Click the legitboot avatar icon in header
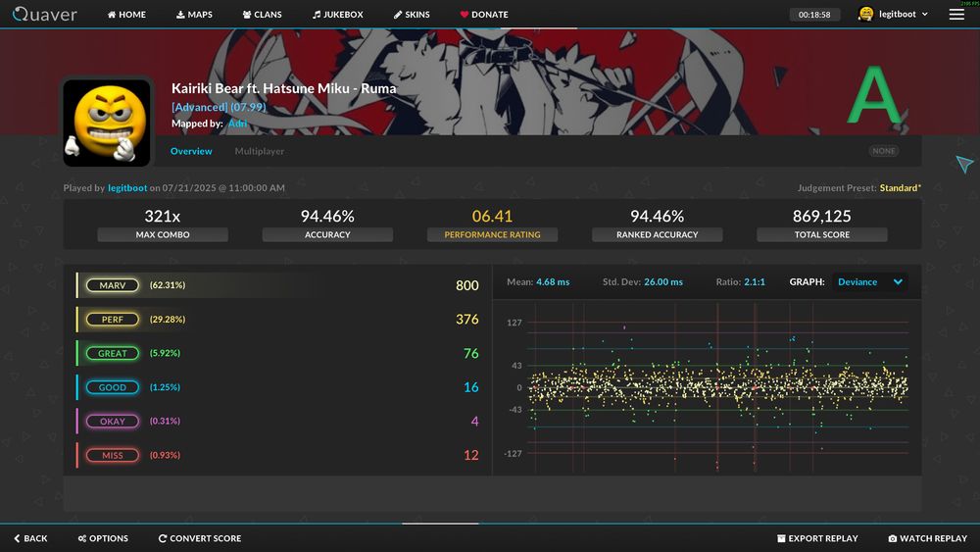Viewport: 980px width, 552px height. [x=865, y=14]
